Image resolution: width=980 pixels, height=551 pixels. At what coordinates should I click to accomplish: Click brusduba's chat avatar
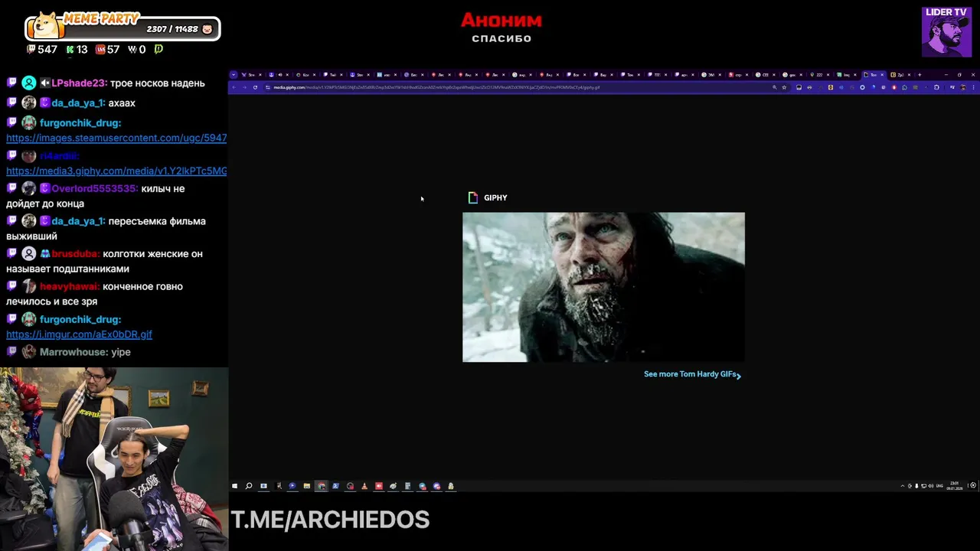(28, 253)
